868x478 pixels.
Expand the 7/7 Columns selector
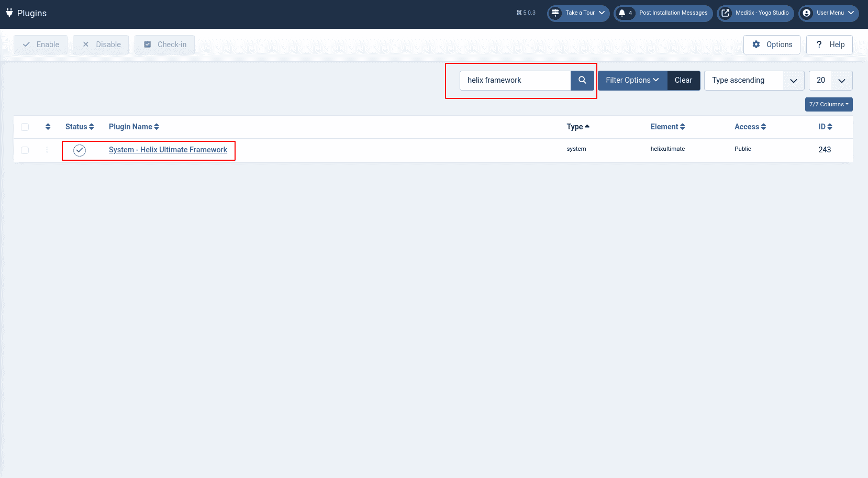[828, 104]
